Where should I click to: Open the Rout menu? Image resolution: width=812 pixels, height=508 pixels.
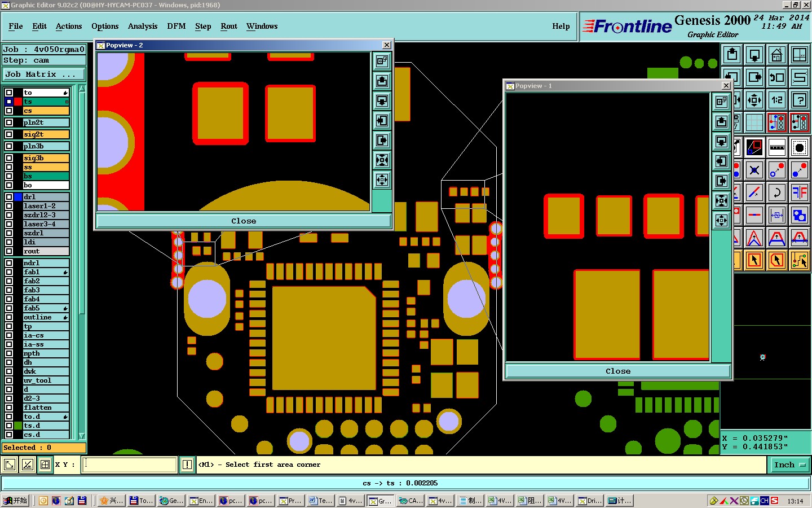click(229, 26)
